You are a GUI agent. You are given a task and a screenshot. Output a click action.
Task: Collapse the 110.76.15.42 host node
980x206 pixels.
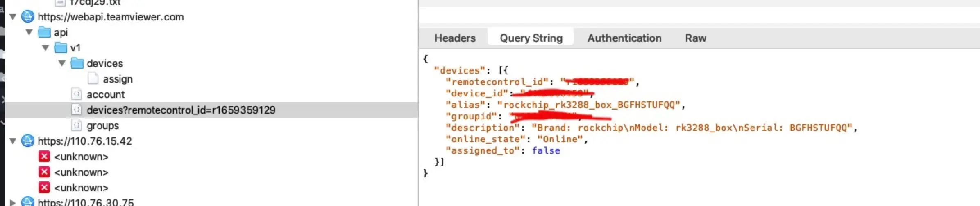pyautogui.click(x=13, y=141)
